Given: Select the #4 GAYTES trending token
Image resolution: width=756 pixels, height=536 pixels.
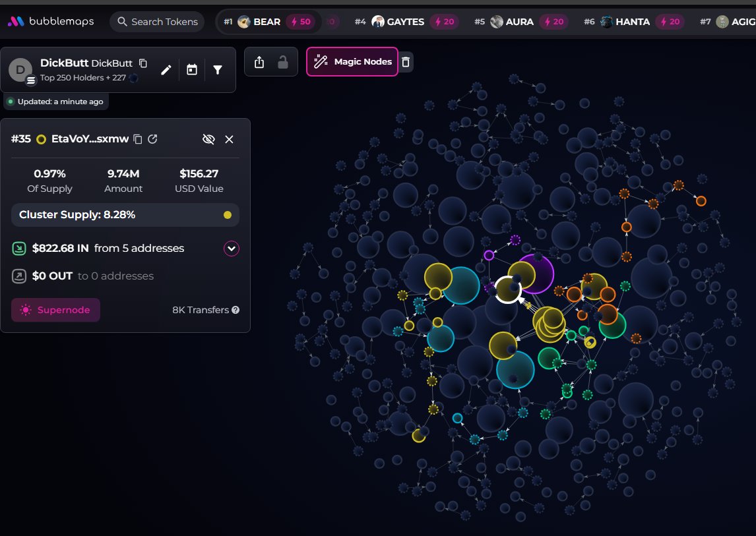Looking at the screenshot, I should (x=405, y=22).
